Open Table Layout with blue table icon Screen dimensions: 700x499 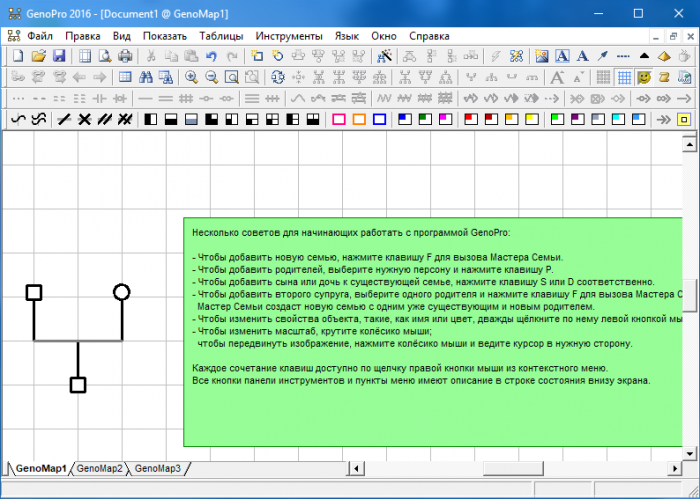pyautogui.click(x=125, y=77)
